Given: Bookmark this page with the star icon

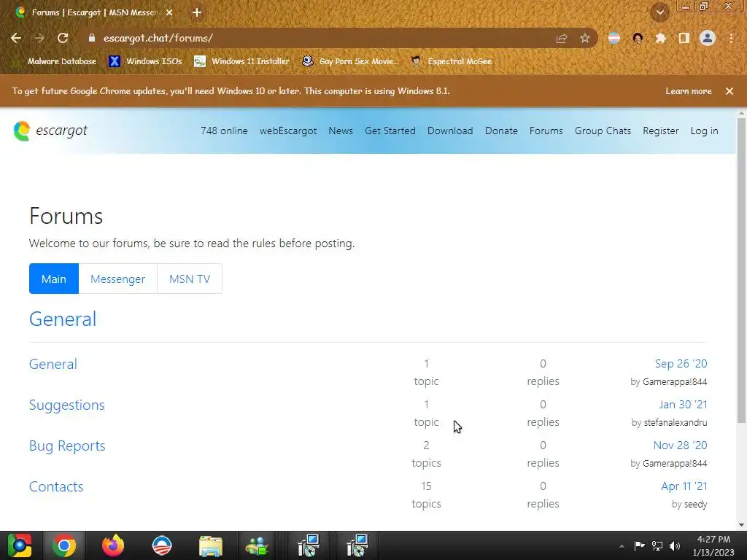Looking at the screenshot, I should pyautogui.click(x=585, y=39).
